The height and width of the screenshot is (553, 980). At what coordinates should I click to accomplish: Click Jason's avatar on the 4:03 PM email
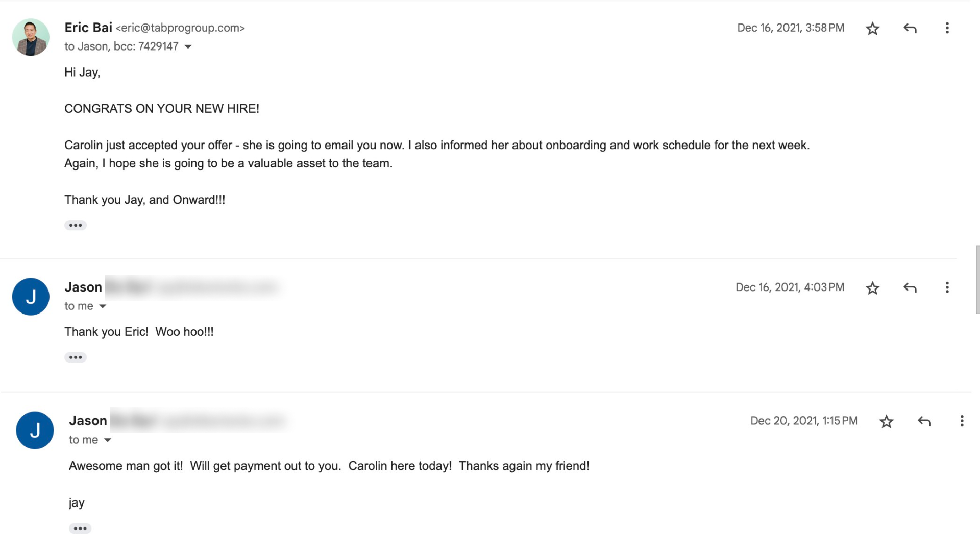(x=31, y=297)
